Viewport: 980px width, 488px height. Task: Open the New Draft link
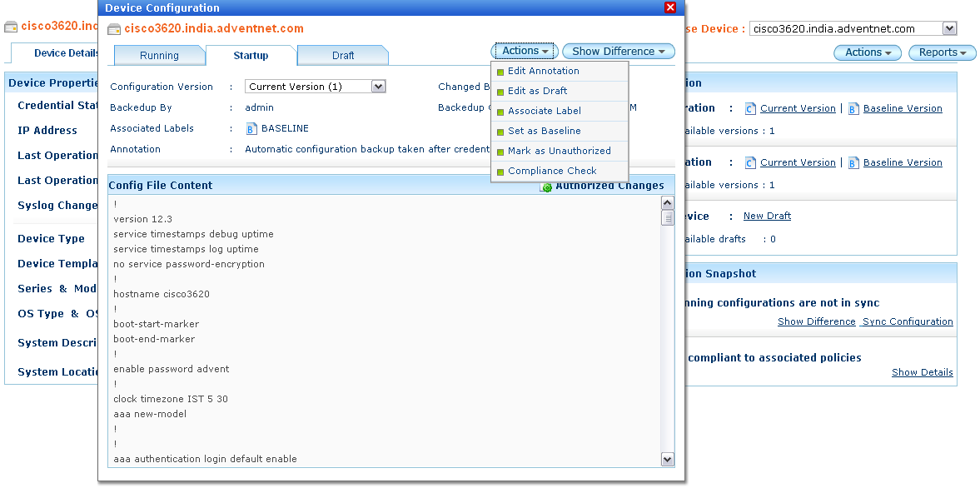click(767, 216)
